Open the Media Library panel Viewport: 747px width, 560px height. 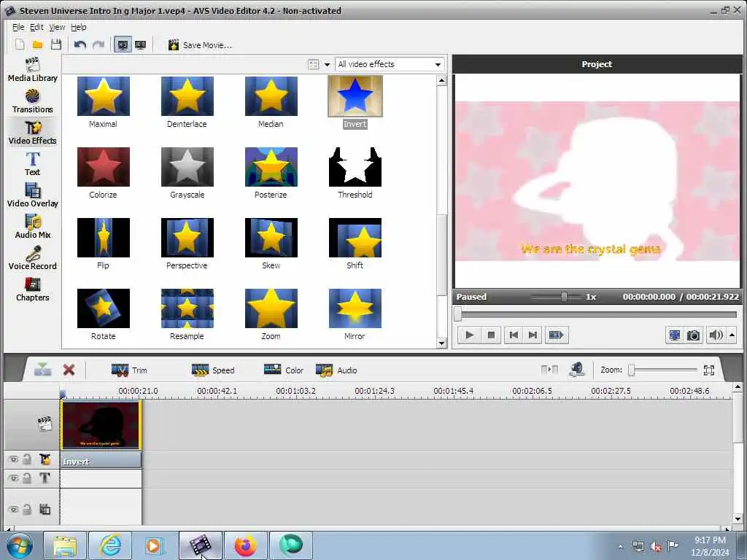pos(32,70)
